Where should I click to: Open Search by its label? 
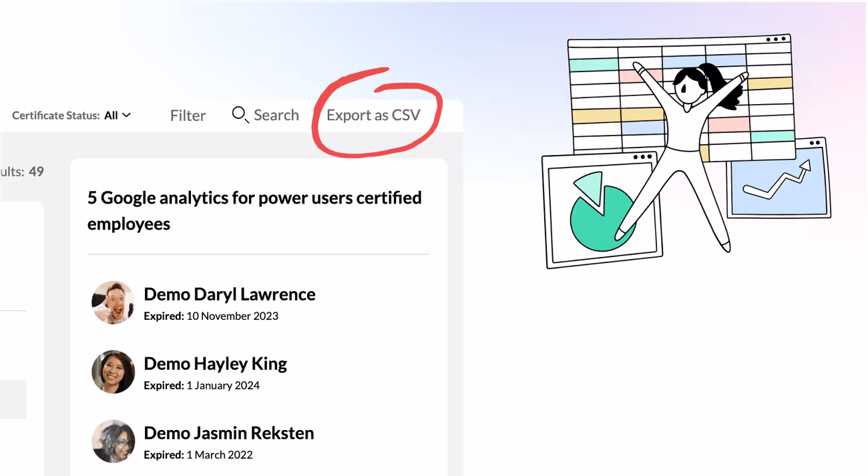[x=276, y=115]
